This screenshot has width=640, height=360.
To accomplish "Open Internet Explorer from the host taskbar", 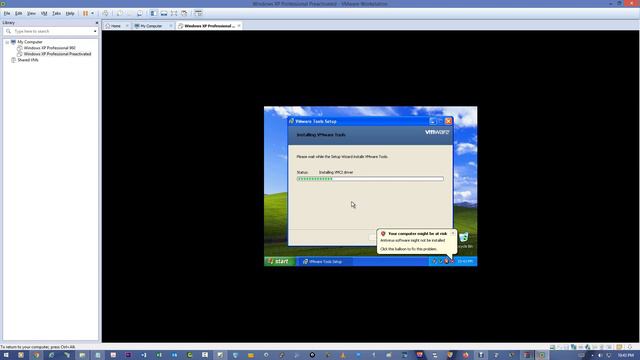I will [51, 355].
